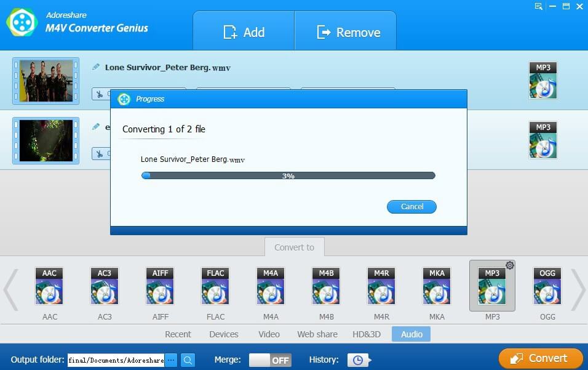Click the pencil icon on second video row

point(96,126)
